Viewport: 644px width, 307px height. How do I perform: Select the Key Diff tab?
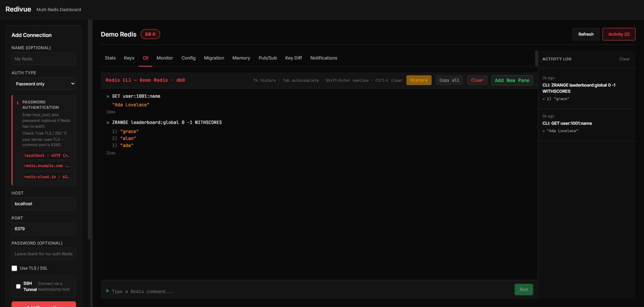[293, 58]
